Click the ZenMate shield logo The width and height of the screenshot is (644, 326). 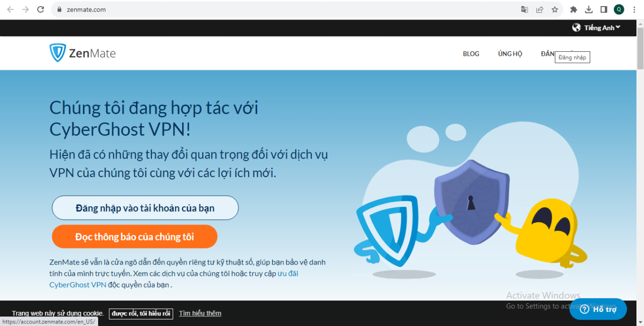tap(57, 53)
